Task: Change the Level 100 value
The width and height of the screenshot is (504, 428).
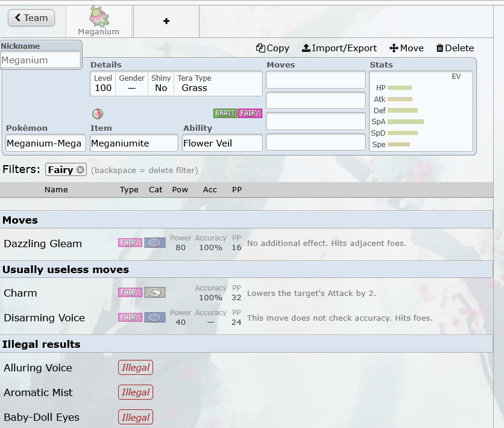Action: pyautogui.click(x=103, y=83)
